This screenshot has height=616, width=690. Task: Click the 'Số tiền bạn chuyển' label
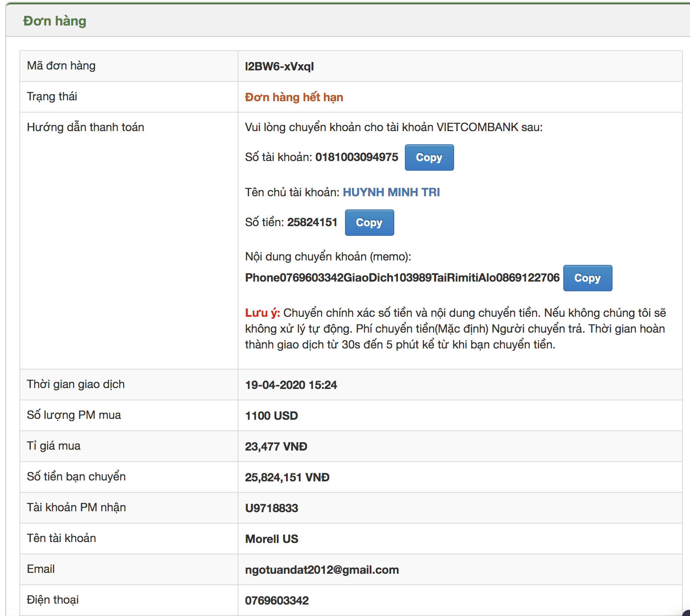[x=76, y=477]
